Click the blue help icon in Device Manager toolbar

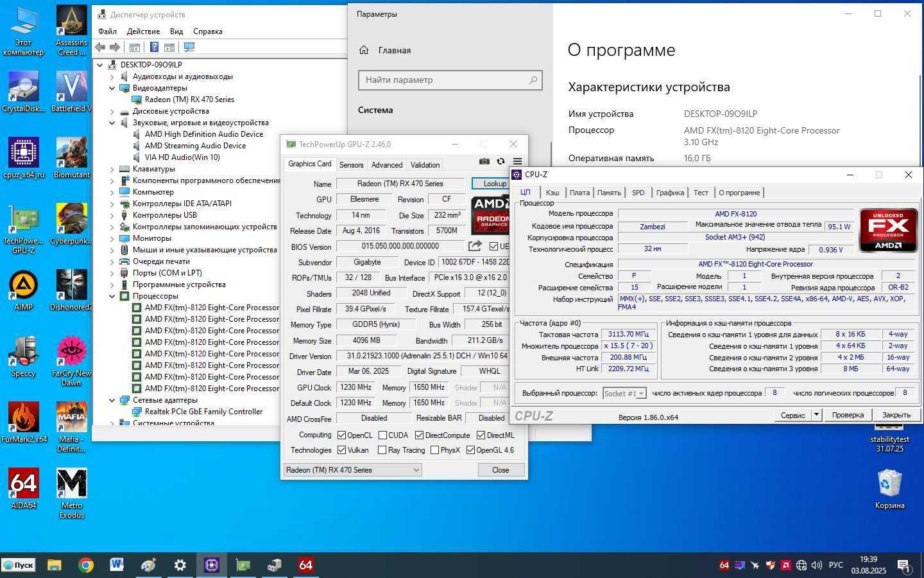tap(154, 47)
